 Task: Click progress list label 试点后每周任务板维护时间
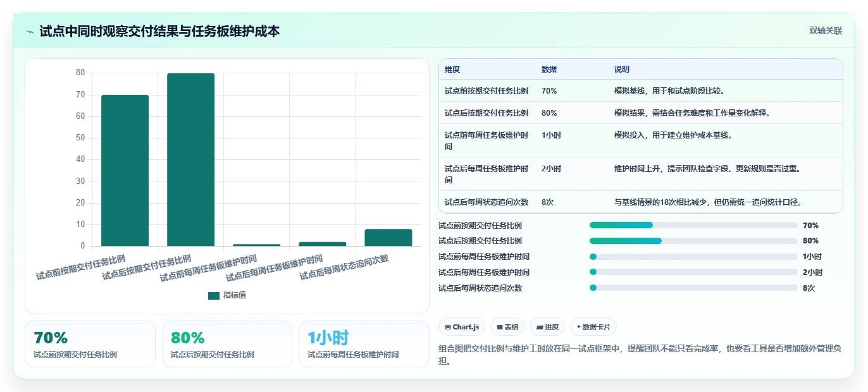(x=484, y=273)
